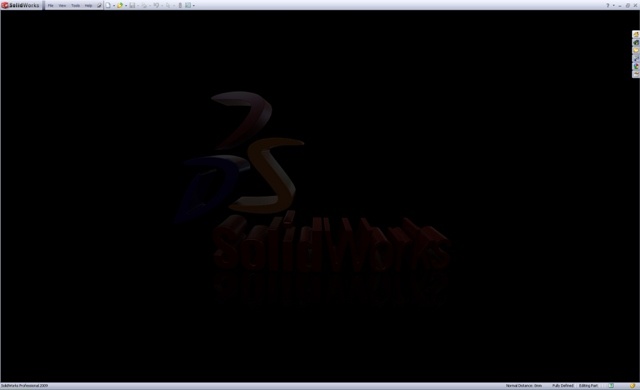The image size is (640, 390).
Task: Open the Design Library task pane tab
Action: tap(636, 42)
